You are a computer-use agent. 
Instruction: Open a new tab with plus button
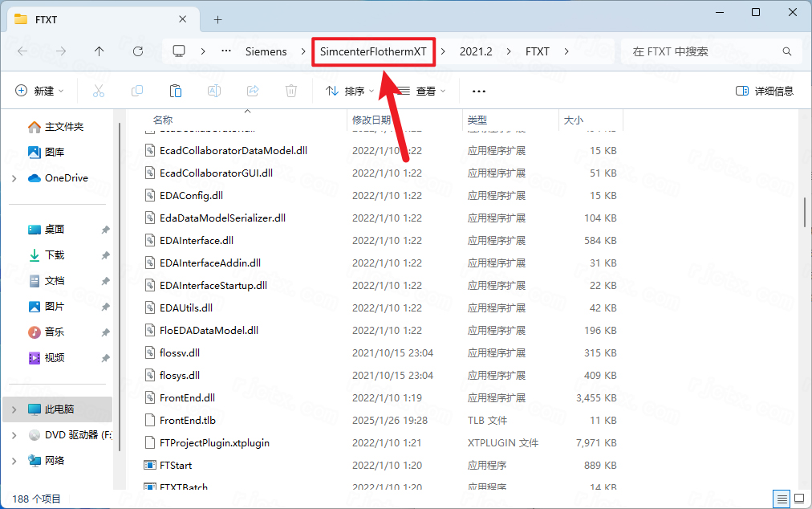click(x=218, y=20)
